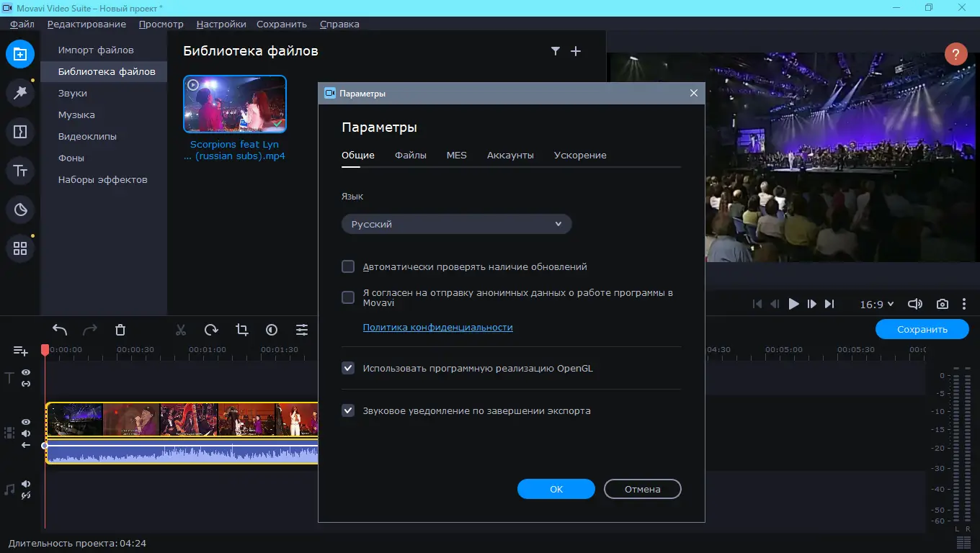980x553 pixels.
Task: Open clip properties sliders icon
Action: tap(302, 330)
